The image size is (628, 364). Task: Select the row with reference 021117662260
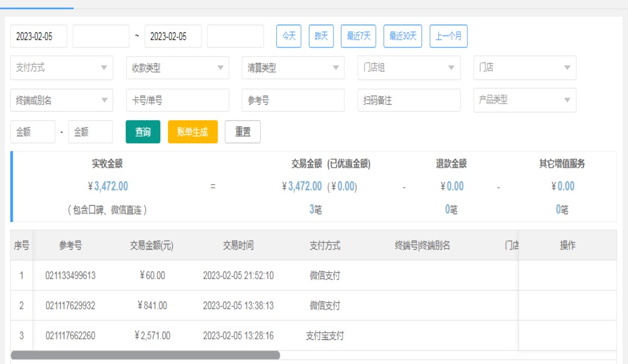(x=70, y=336)
